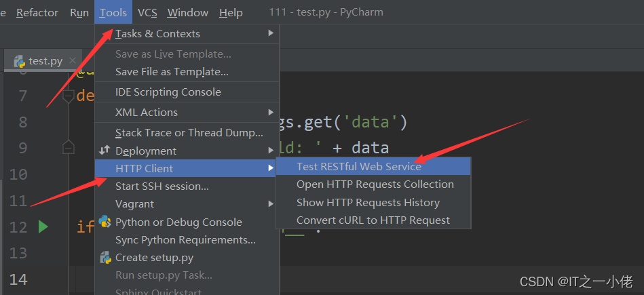Collapse the code fold marker on line 7
Image resolution: width=644 pixels, height=295 pixels.
pos(68,96)
